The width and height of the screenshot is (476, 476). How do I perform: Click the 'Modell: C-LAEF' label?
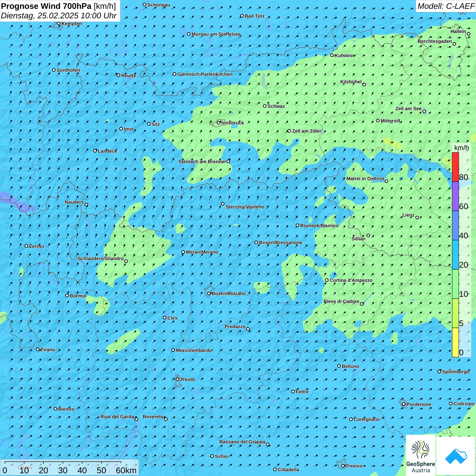[x=446, y=6]
